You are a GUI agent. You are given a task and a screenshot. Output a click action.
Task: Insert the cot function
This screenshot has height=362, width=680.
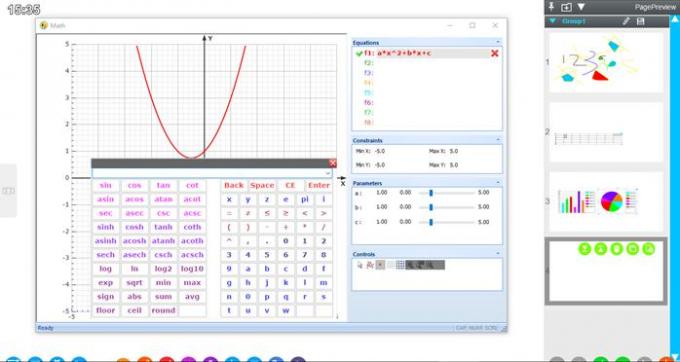tap(192, 186)
